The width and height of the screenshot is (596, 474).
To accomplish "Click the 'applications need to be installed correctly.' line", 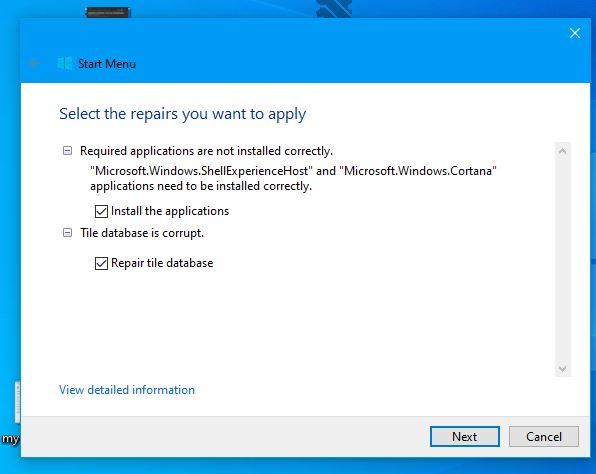I will (201, 186).
